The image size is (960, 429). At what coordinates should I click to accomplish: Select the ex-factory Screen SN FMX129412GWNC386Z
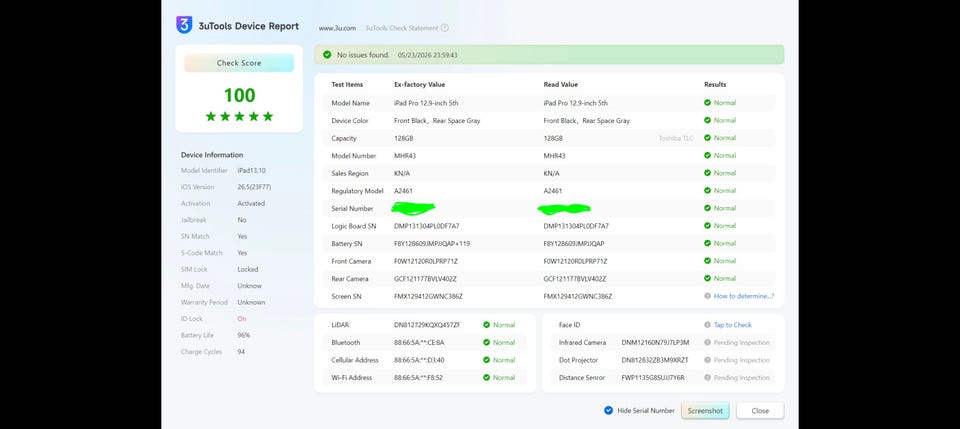point(428,296)
